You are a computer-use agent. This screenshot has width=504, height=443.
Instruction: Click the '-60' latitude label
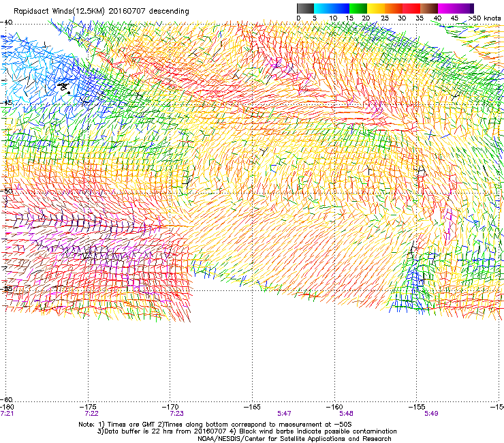pos(6,399)
